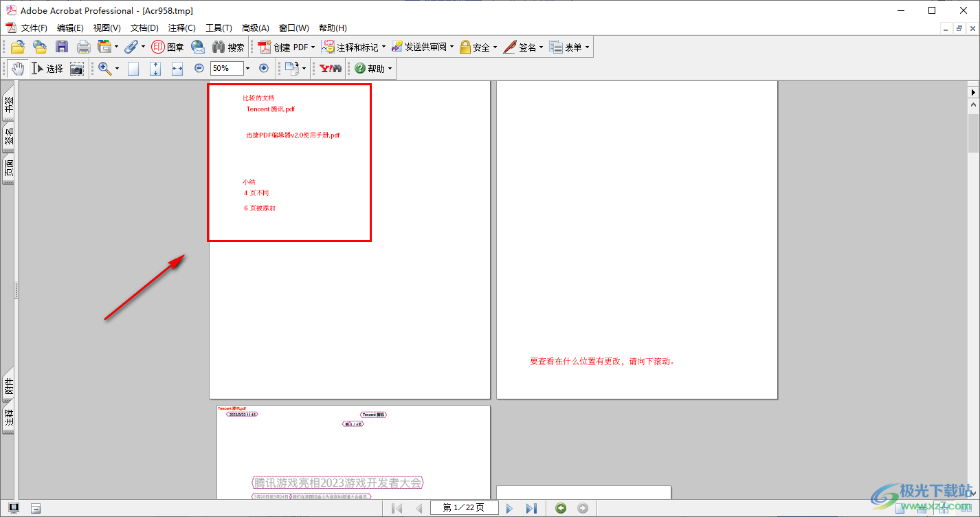Open 搜索 search with binoculars
This screenshot has width=980, height=517.
point(228,47)
